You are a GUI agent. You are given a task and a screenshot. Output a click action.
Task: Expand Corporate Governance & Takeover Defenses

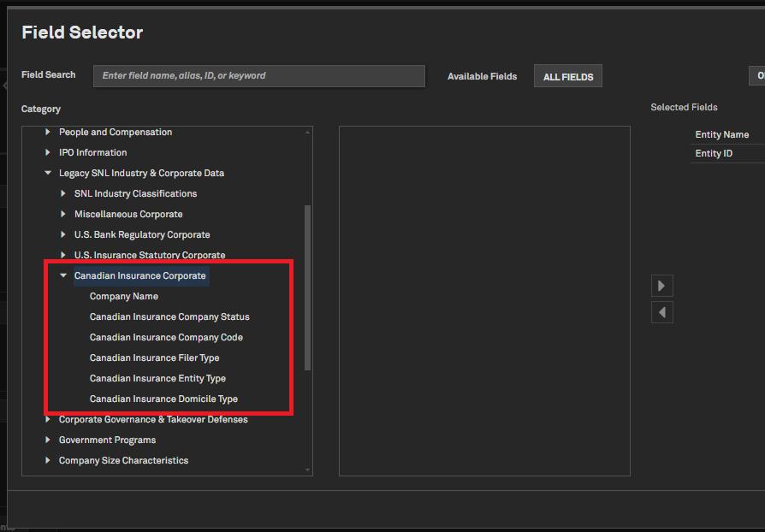pos(48,419)
